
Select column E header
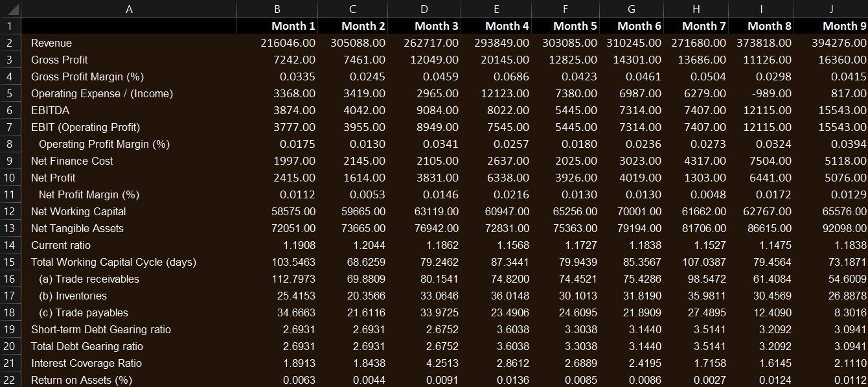[496, 8]
